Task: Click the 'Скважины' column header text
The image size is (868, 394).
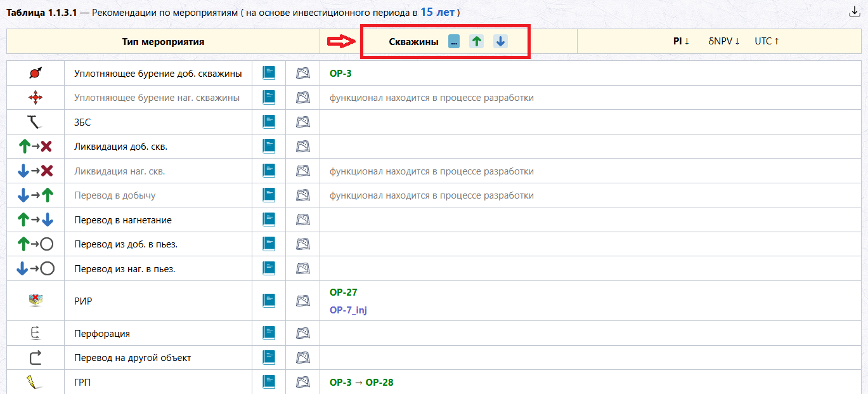Action: point(413,42)
